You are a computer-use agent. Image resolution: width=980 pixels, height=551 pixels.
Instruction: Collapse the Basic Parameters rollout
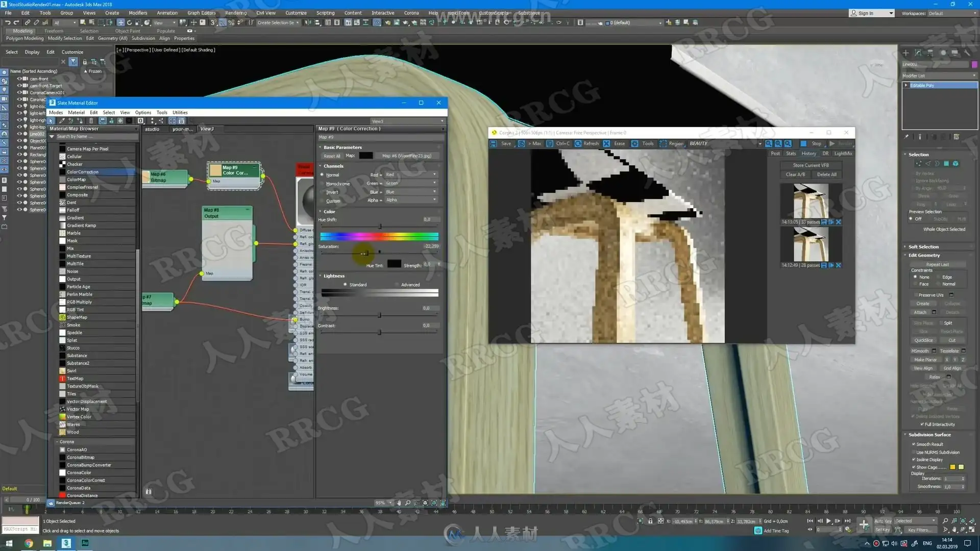pyautogui.click(x=342, y=147)
